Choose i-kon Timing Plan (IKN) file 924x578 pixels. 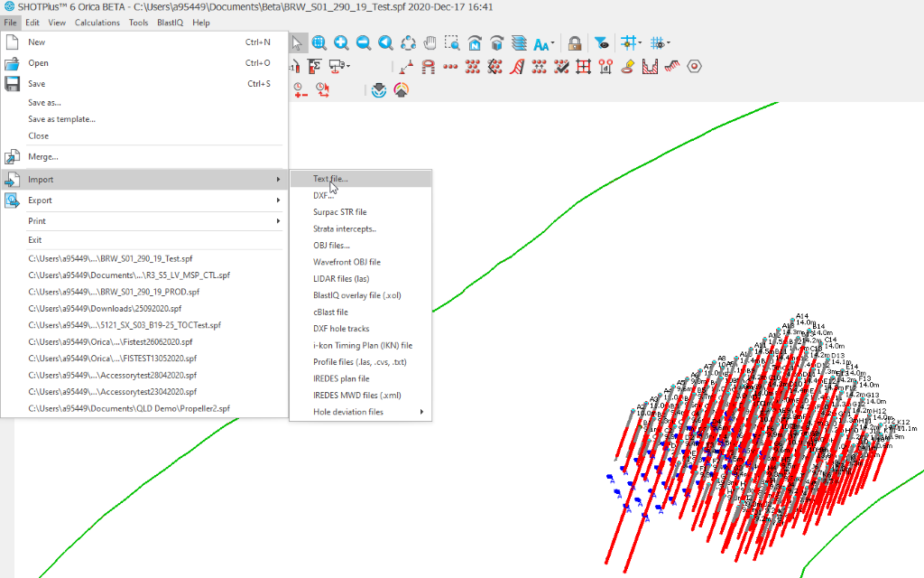point(361,345)
